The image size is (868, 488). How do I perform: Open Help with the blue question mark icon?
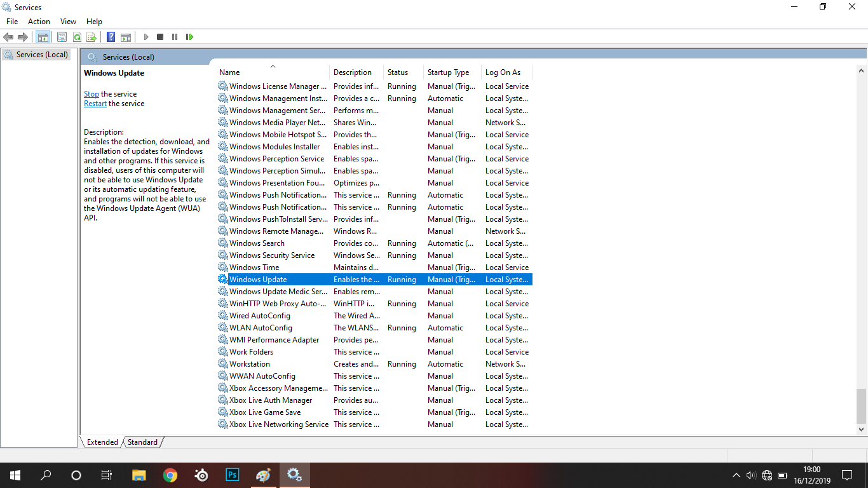[x=111, y=37]
